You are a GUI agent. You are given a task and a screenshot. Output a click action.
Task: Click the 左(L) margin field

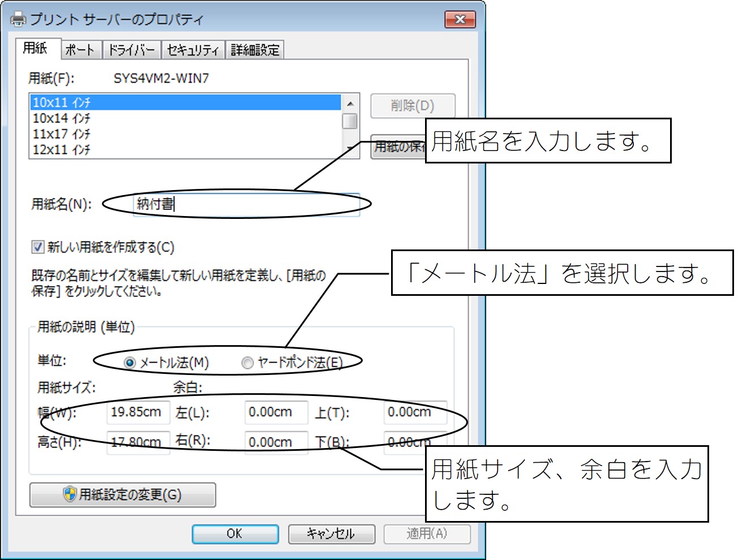276,412
